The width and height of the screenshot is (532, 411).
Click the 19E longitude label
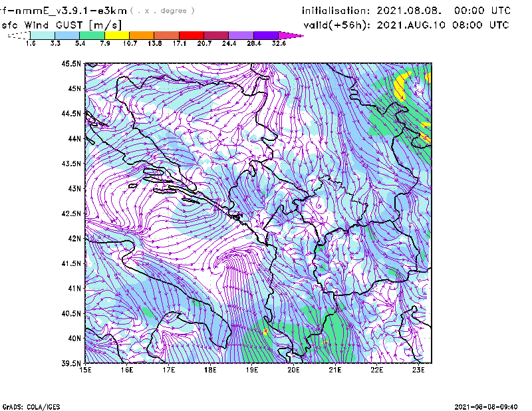(x=252, y=370)
